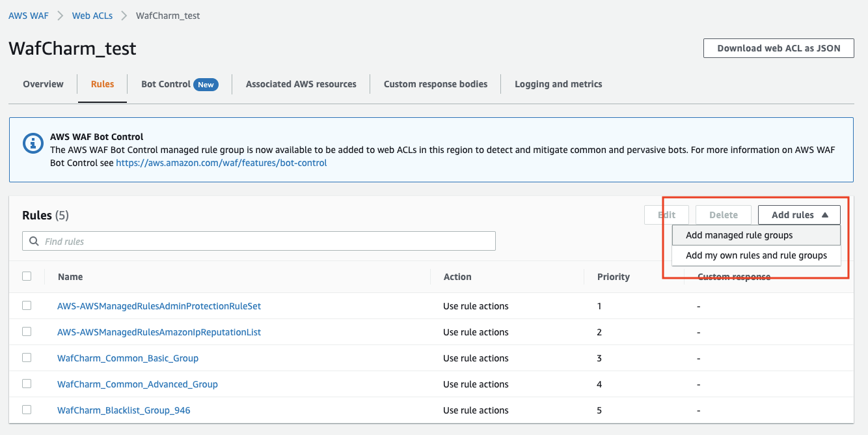Screen dimensions: 868x435
Task: Switch to the Overview tab
Action: pos(43,84)
